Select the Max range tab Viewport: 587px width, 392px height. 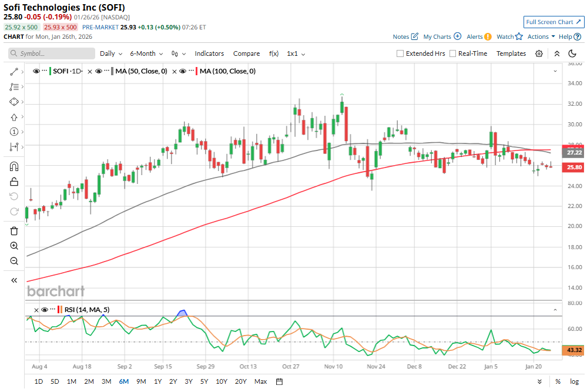260,381
